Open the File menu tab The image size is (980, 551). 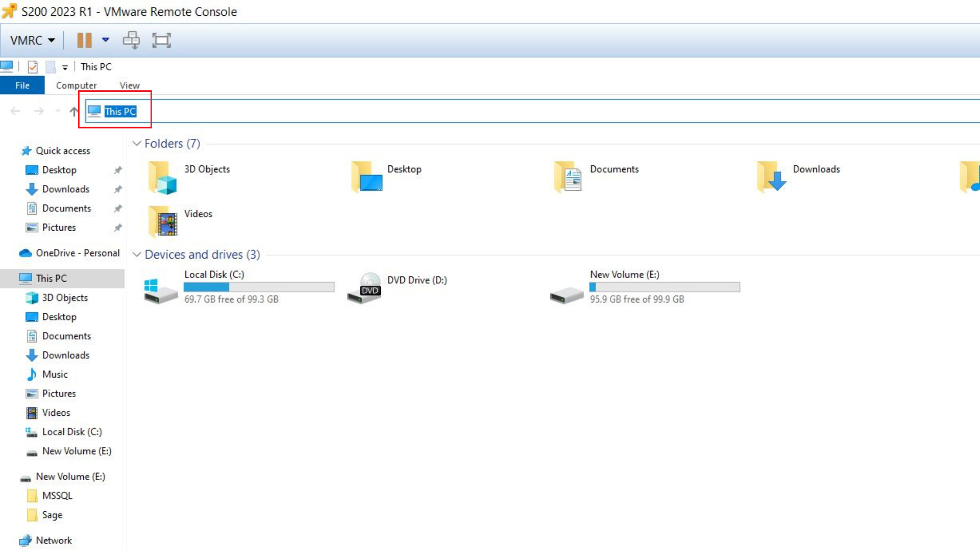pyautogui.click(x=22, y=85)
